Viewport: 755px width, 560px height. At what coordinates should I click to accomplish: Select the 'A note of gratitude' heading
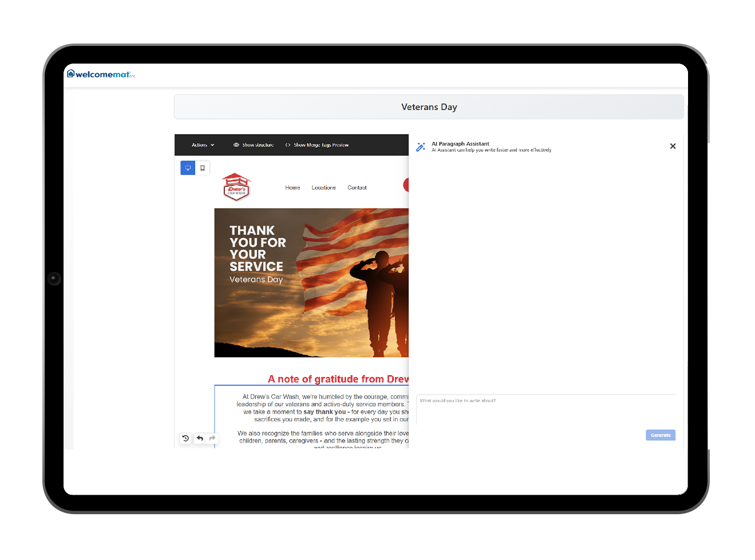(338, 379)
